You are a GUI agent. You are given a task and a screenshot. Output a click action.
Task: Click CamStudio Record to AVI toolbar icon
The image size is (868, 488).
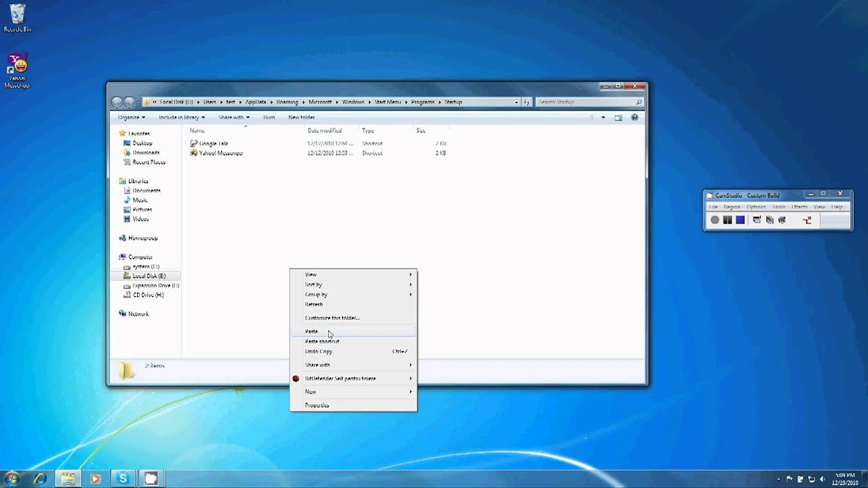point(770,220)
